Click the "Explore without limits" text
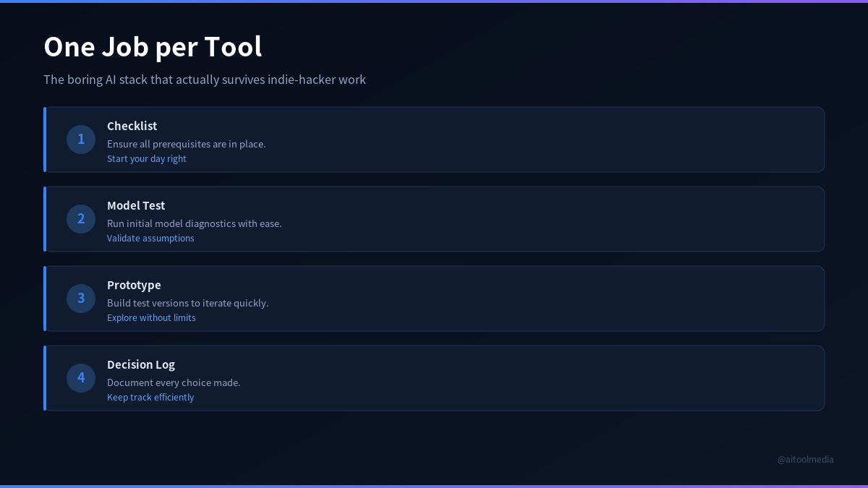This screenshot has width=868, height=488. tap(151, 317)
